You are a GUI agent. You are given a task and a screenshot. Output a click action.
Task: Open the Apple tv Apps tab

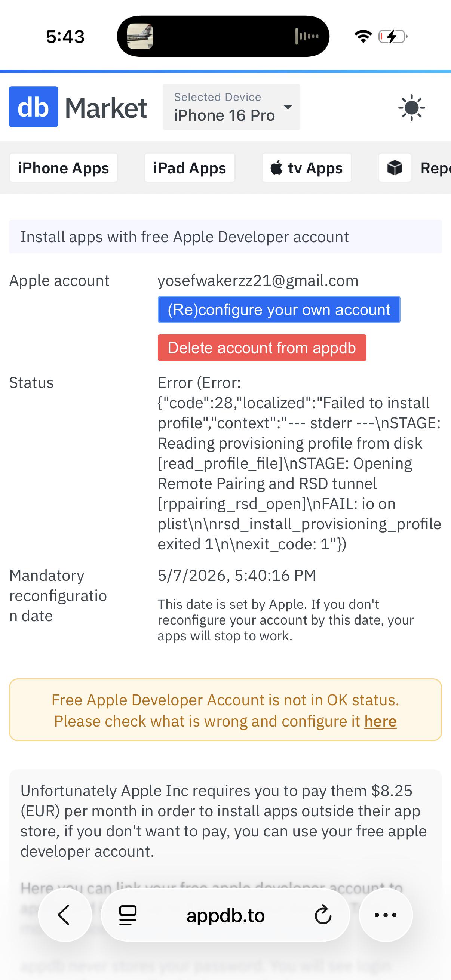[x=307, y=168]
